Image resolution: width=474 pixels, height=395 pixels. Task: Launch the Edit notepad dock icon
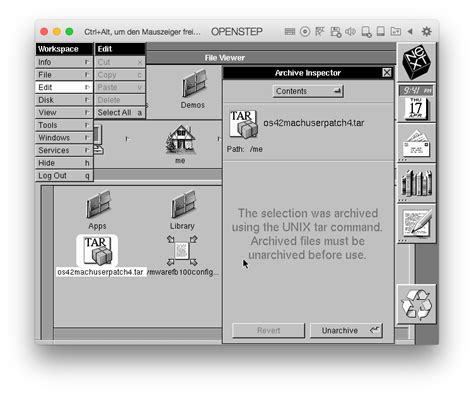click(x=416, y=224)
